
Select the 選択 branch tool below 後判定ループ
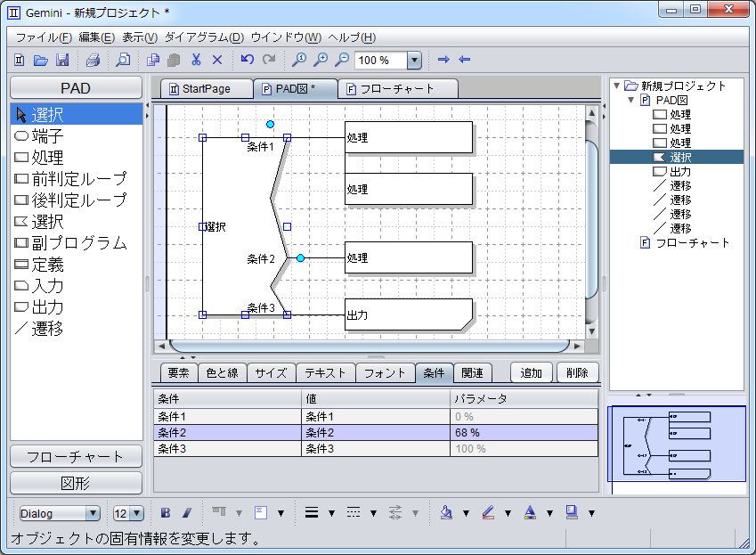(x=77, y=222)
